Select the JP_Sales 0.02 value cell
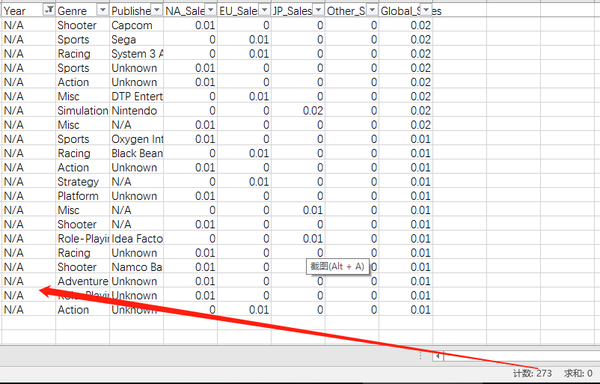This screenshot has width=600, height=384. [298, 111]
